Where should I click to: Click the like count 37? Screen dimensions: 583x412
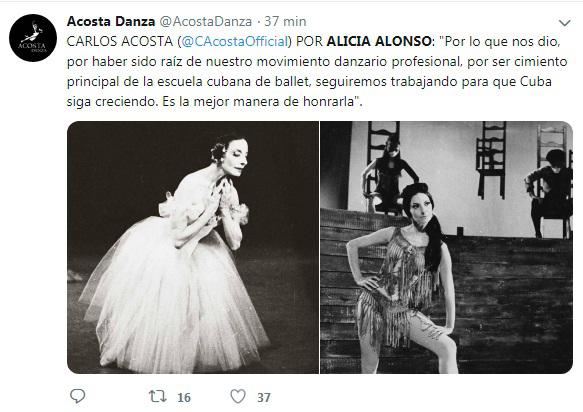click(264, 397)
